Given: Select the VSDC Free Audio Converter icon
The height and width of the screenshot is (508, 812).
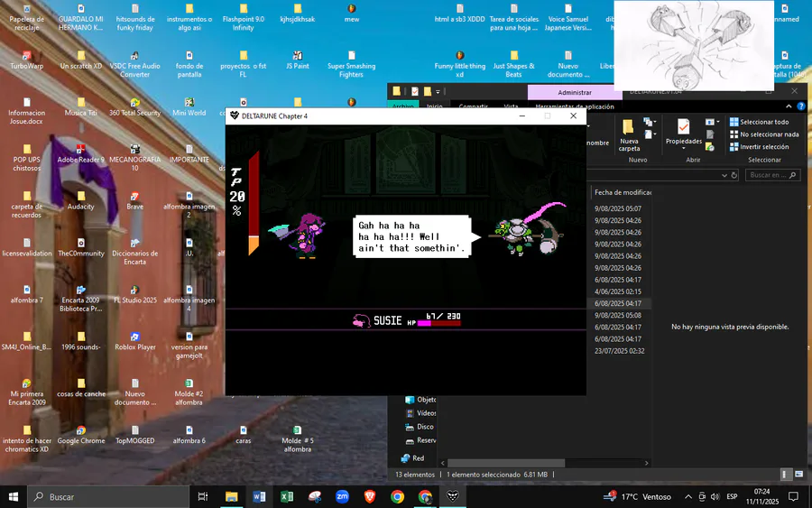Looking at the screenshot, I should [x=135, y=64].
